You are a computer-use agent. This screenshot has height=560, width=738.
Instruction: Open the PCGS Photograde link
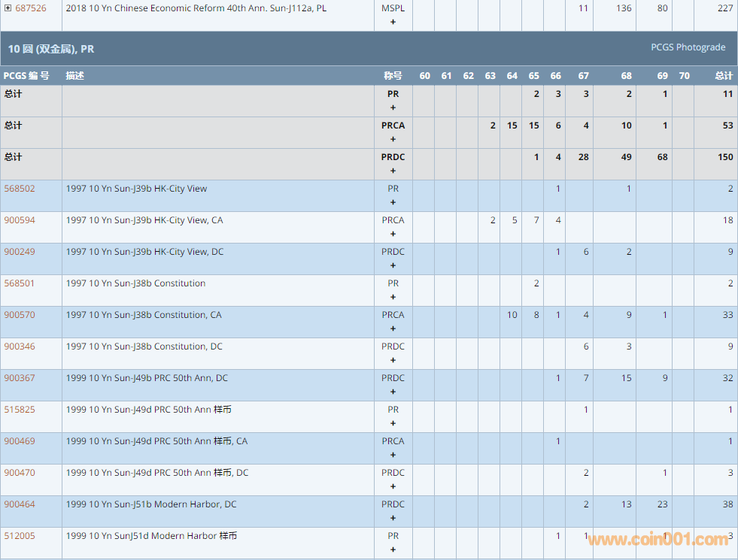click(688, 47)
